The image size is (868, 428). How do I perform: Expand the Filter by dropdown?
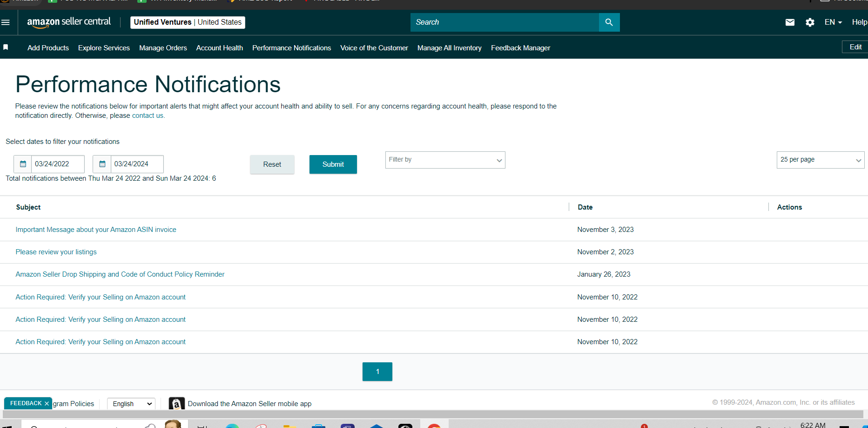pos(445,160)
